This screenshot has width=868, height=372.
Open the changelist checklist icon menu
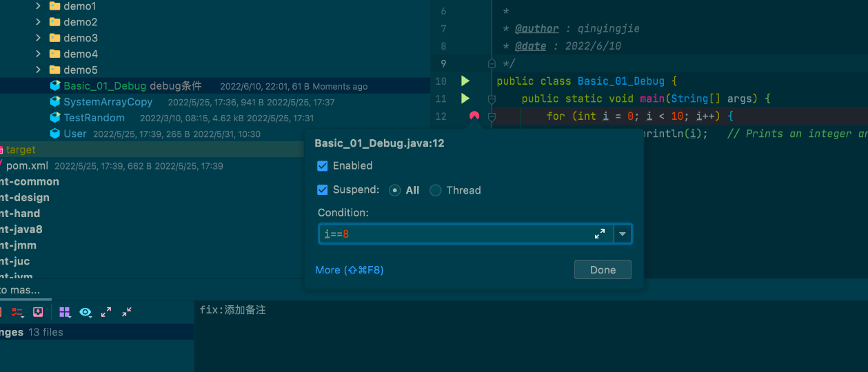(x=17, y=312)
